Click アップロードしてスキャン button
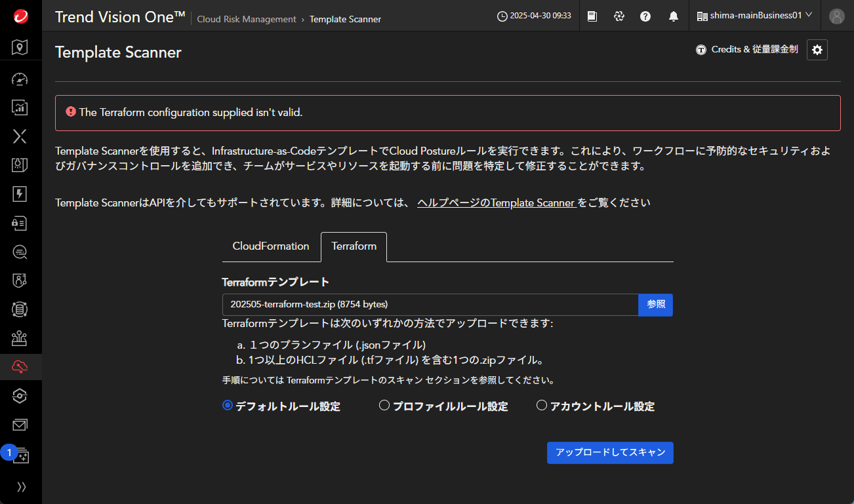The height and width of the screenshot is (504, 854). (610, 453)
